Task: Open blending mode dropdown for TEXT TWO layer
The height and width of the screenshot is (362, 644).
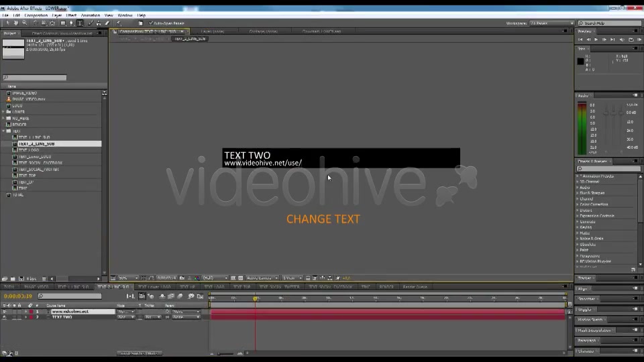Action: [126, 317]
